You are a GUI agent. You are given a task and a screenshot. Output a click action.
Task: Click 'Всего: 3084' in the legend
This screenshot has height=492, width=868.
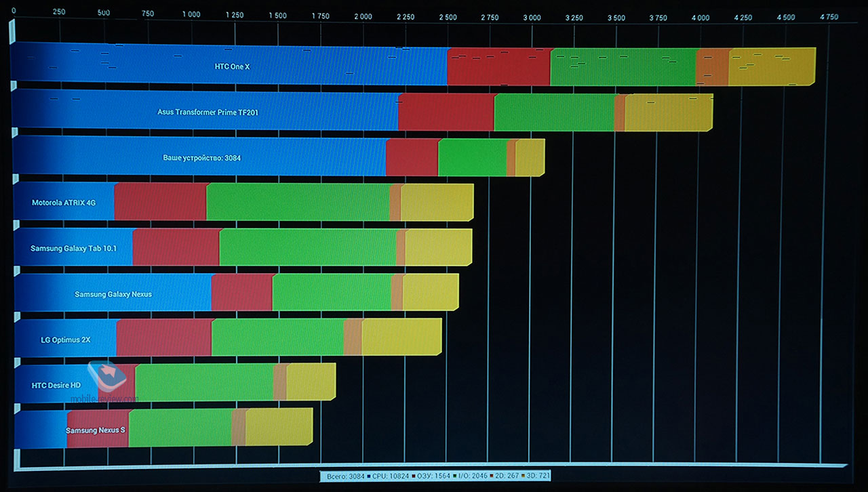pos(346,476)
